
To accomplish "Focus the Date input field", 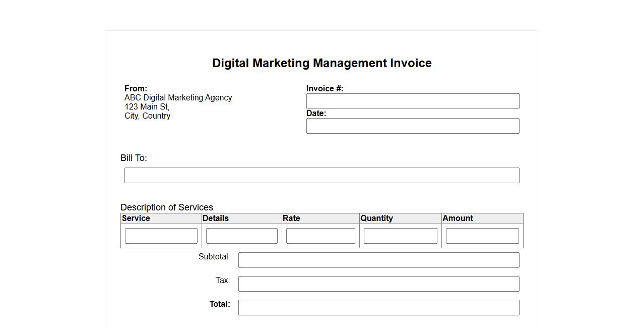I will [412, 126].
